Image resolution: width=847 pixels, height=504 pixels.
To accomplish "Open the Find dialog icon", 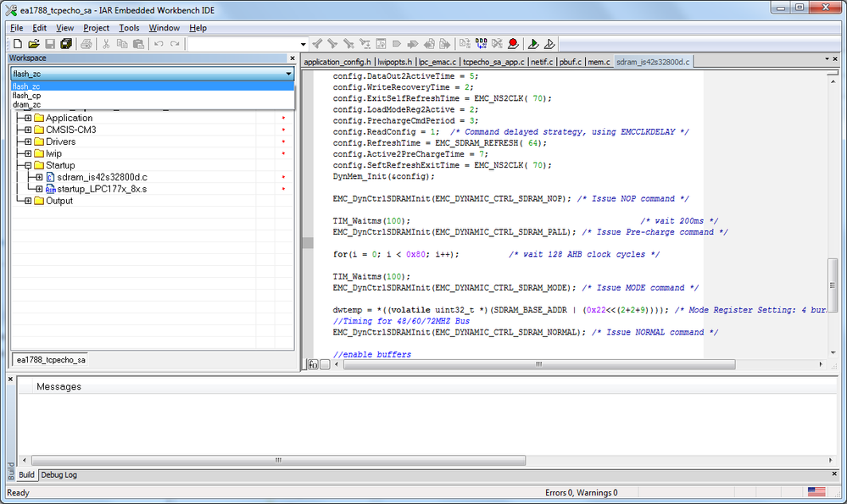I will (x=349, y=44).
